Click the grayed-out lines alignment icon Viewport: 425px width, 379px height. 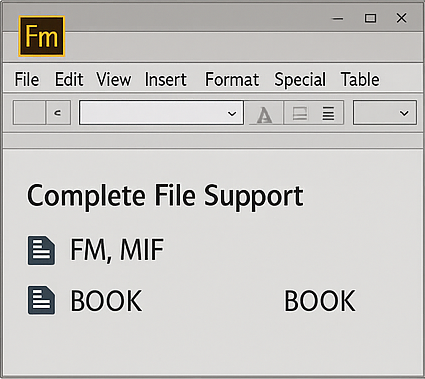(x=300, y=113)
